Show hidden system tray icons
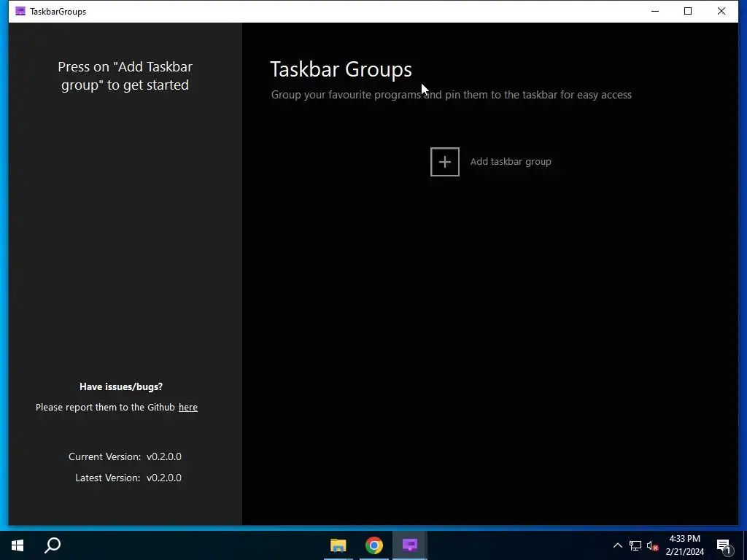 [x=617, y=545]
